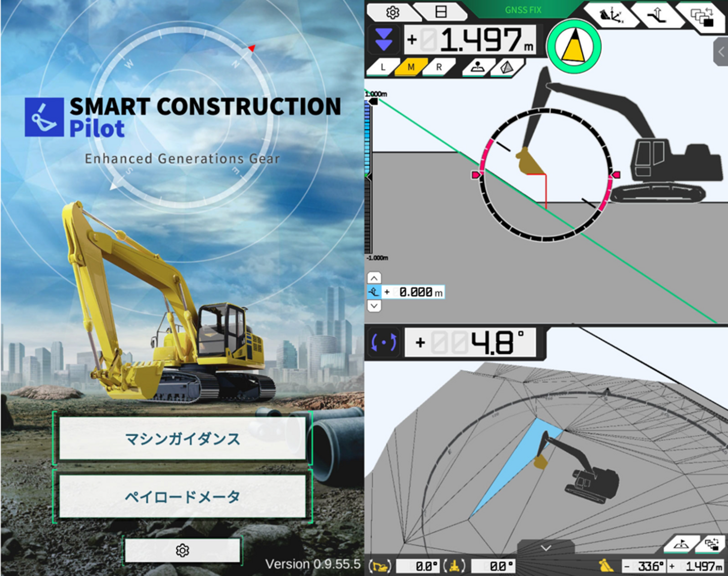Click the +4.8° angle readout

(470, 343)
